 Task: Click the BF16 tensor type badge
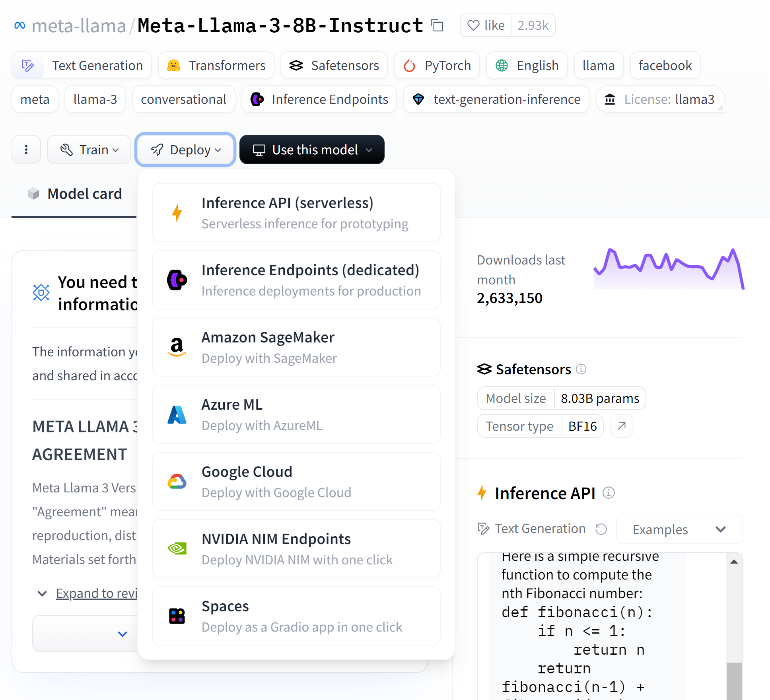583,426
